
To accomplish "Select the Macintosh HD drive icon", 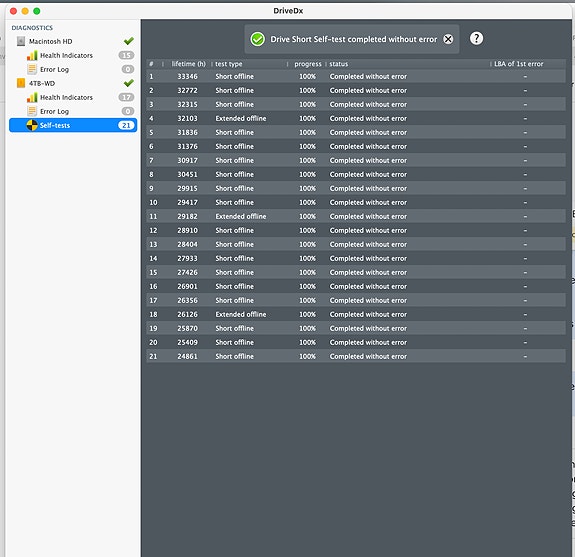I will click(21, 41).
